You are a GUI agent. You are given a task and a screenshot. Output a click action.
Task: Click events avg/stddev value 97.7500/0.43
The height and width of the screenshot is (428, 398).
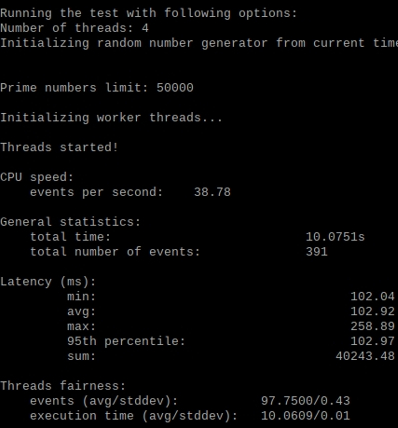pyautogui.click(x=305, y=401)
